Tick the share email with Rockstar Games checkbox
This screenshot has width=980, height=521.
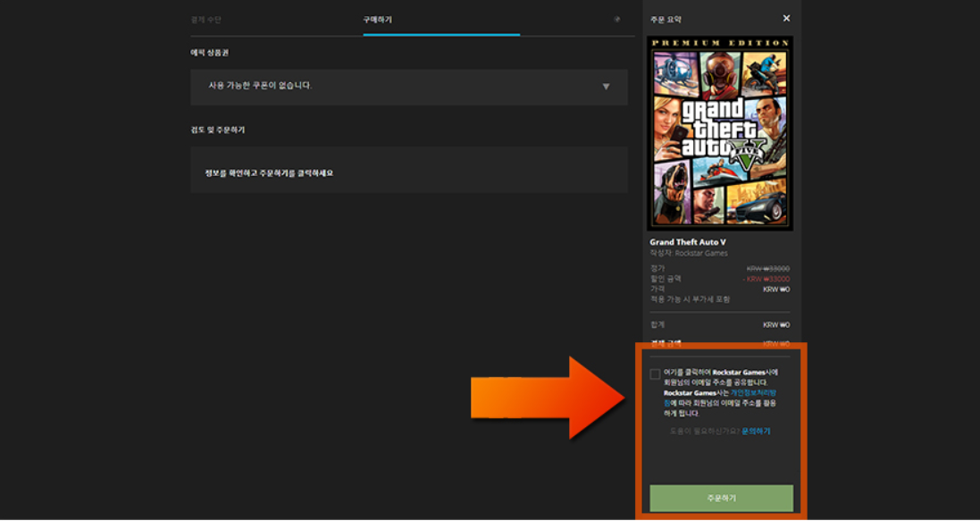pyautogui.click(x=655, y=374)
